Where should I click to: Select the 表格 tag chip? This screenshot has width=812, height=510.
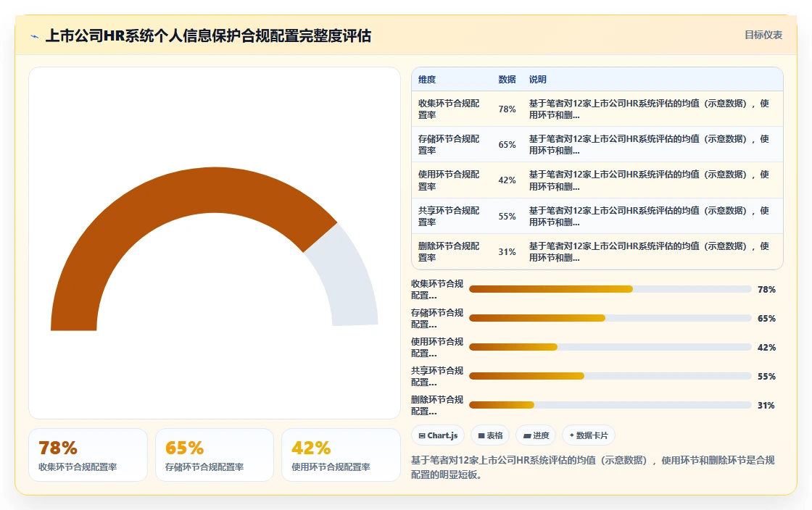point(490,435)
